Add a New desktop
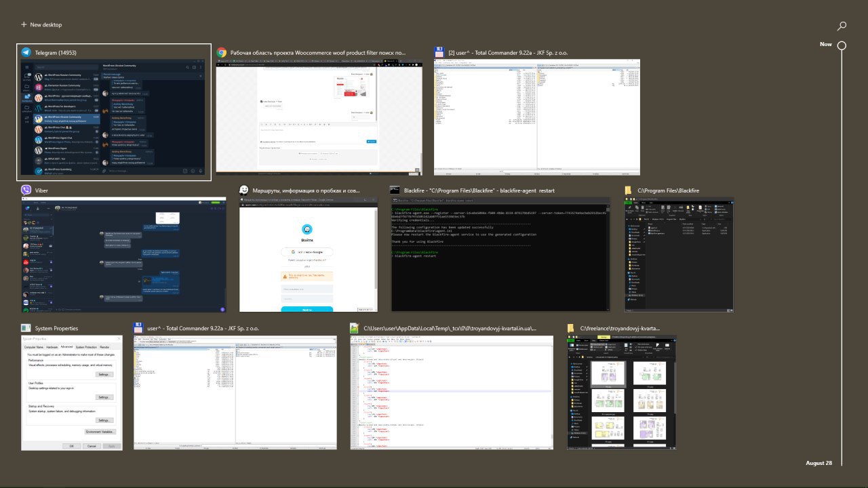 click(41, 25)
